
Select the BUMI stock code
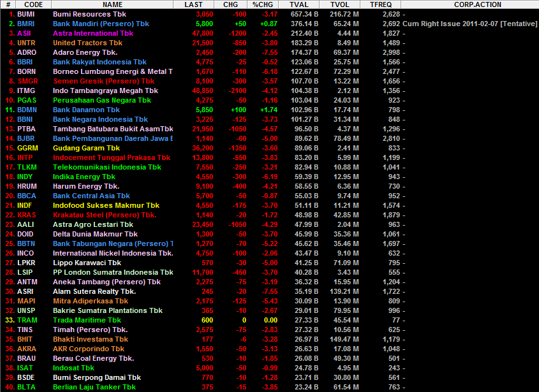click(26, 14)
